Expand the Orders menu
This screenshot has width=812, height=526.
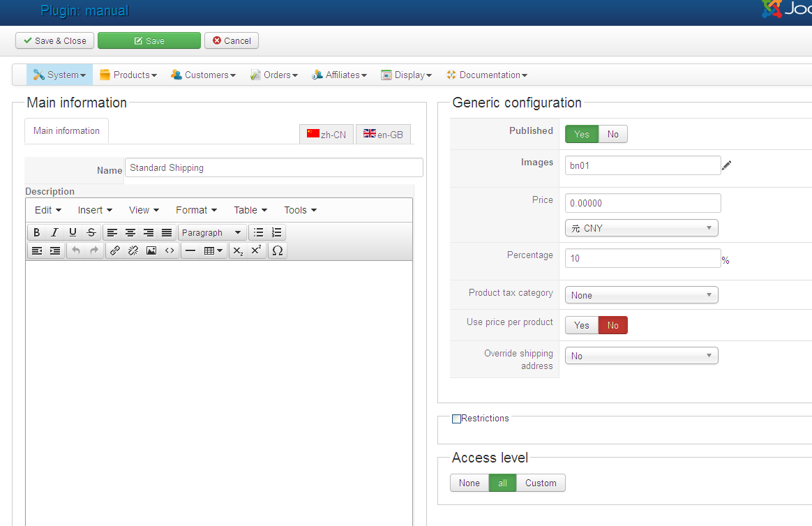click(x=274, y=75)
